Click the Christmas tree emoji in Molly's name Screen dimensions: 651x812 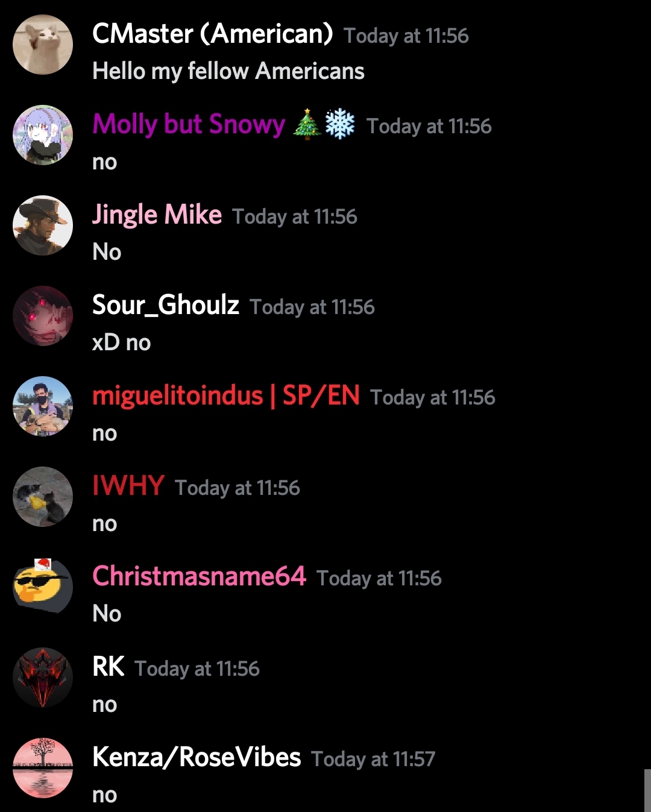[x=307, y=124]
